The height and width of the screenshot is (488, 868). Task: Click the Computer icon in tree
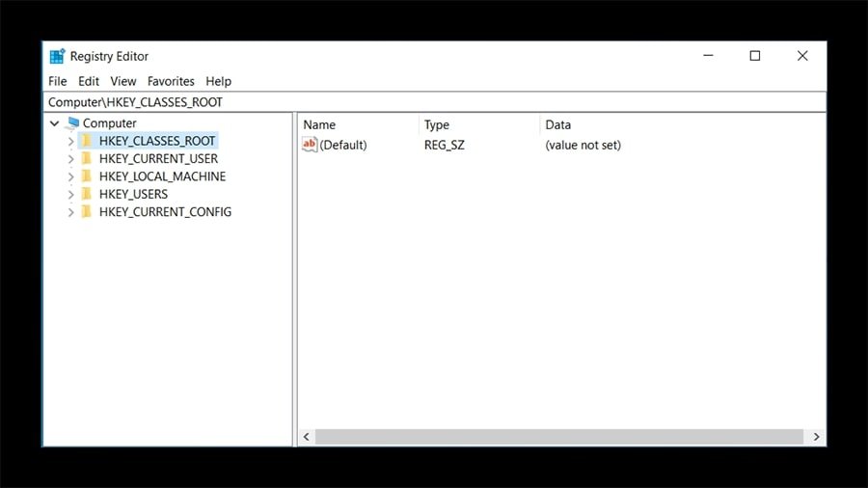[x=72, y=123]
